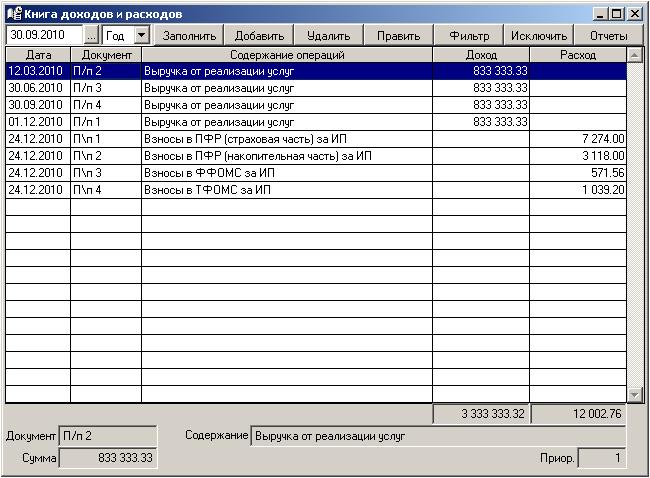The image size is (650, 478).
Task: Open the Отчеты reports button
Action: pyautogui.click(x=608, y=36)
